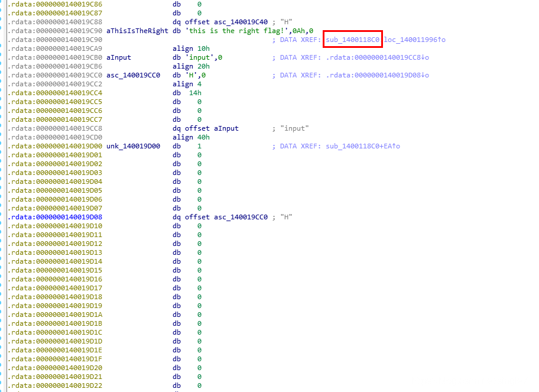Click the db 14h value
The width and height of the screenshot is (539, 392).
(195, 93)
